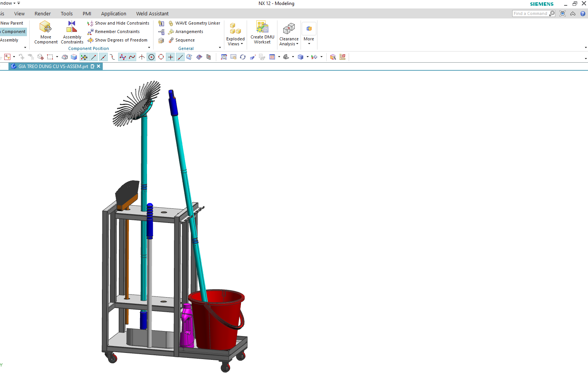The image size is (588, 386).
Task: Click the blue Help question mark icon
Action: (x=583, y=13)
